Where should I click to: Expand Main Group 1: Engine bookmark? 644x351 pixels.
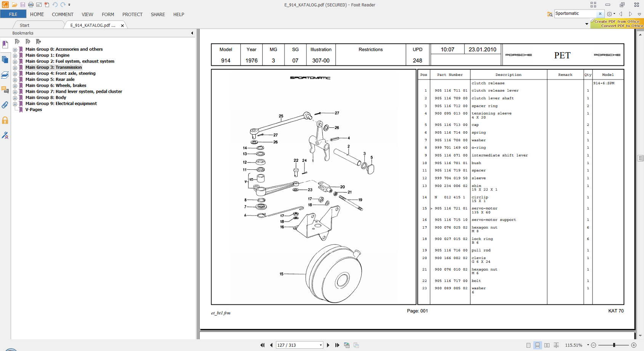[x=15, y=55]
